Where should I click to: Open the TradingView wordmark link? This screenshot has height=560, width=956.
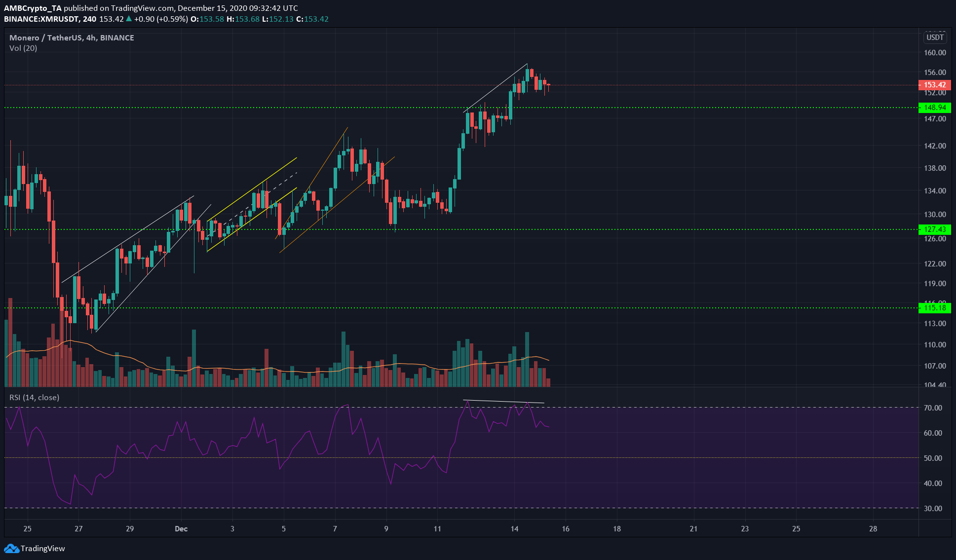(43, 548)
